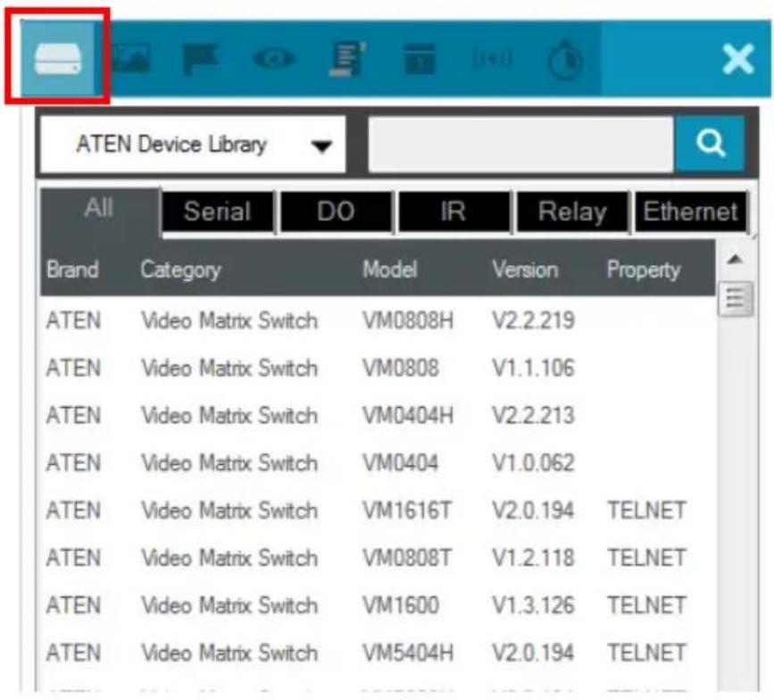Select the VM5404H model cell
Image resolution: width=774 pixels, height=700 pixels.
pos(408,653)
